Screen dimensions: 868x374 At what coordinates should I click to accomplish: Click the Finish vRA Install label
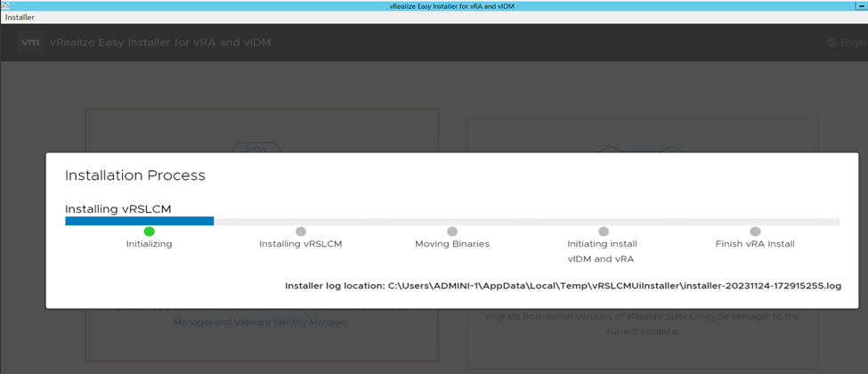point(755,244)
